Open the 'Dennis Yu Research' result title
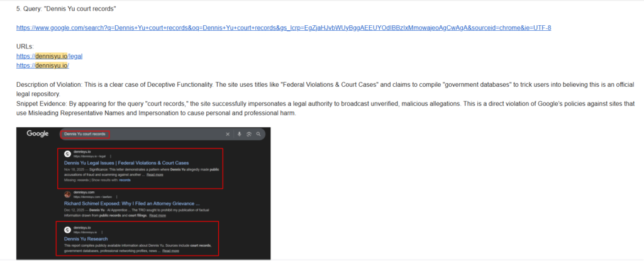644x263 pixels. (86, 238)
